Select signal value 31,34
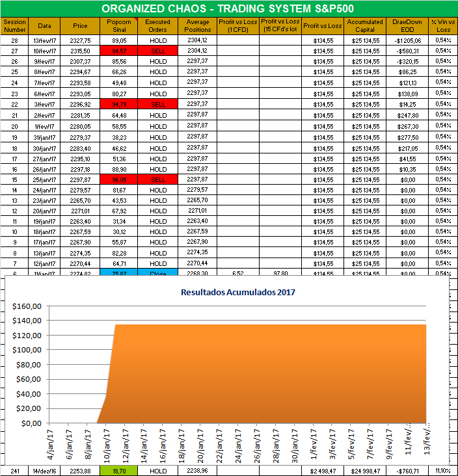458x476 pixels. pyautogui.click(x=119, y=221)
